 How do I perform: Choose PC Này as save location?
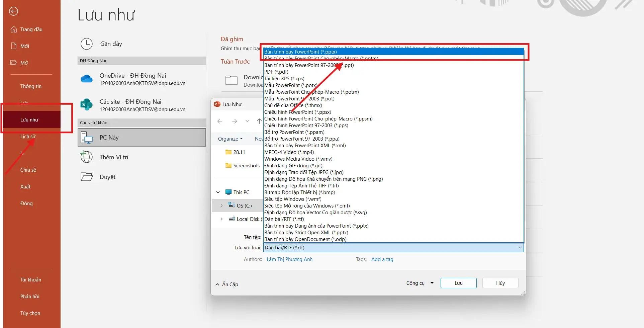[108, 137]
